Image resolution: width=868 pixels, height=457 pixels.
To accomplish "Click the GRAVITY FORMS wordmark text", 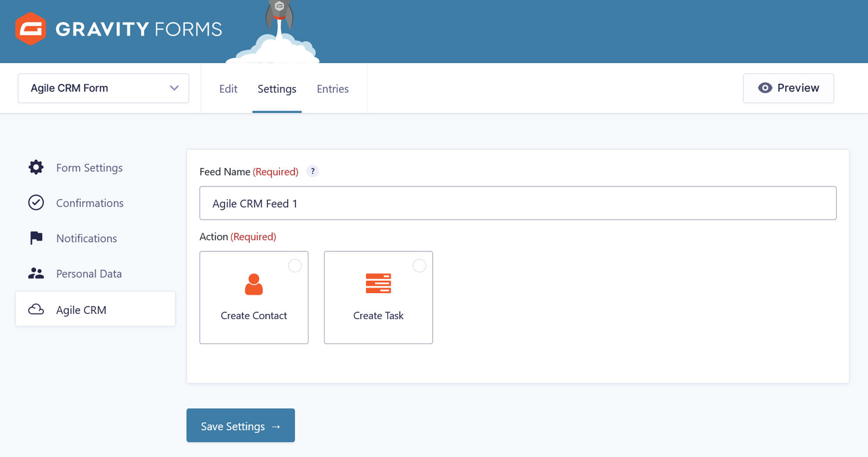I will [139, 29].
